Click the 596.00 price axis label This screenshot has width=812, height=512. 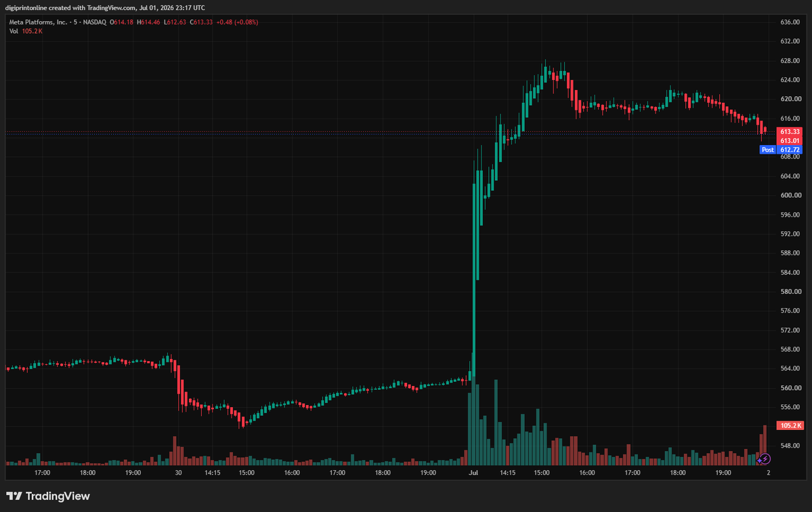[x=790, y=215]
